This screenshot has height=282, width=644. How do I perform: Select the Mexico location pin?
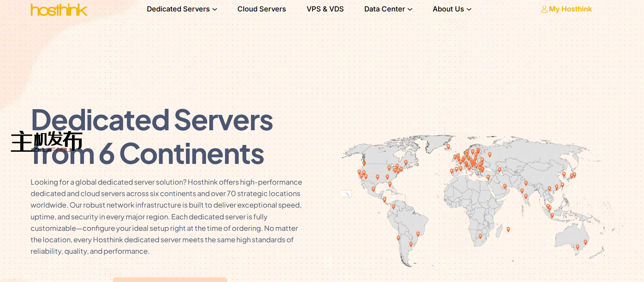tap(373, 189)
